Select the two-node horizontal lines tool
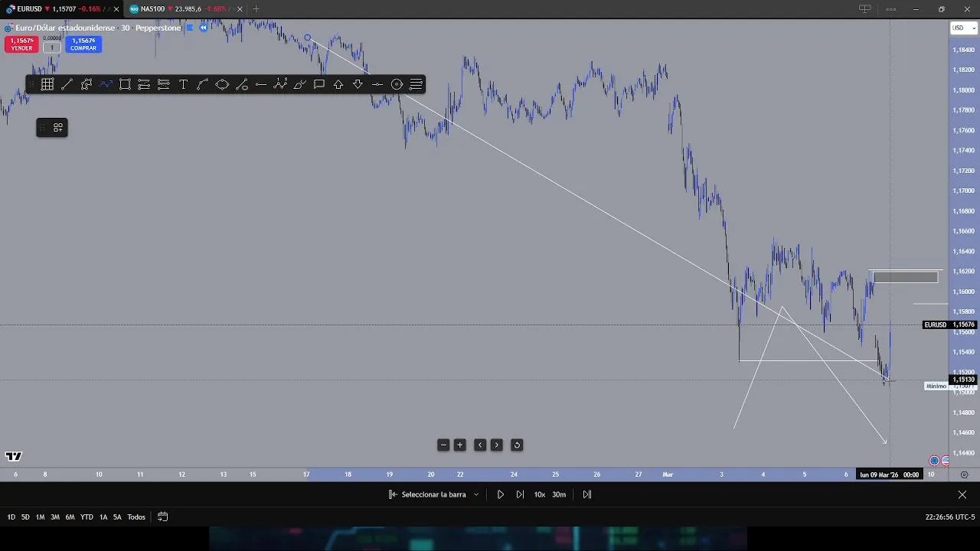This screenshot has width=980, height=551. point(144,84)
